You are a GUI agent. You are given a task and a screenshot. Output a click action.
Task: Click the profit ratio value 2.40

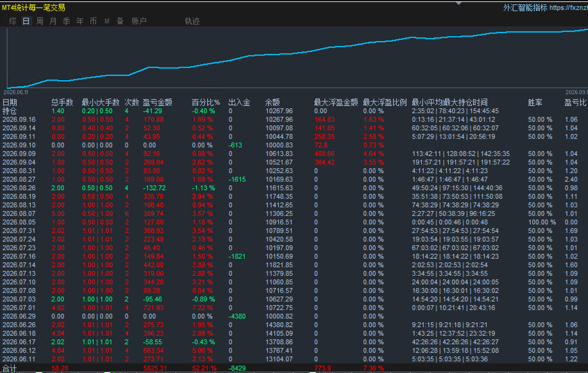click(571, 179)
